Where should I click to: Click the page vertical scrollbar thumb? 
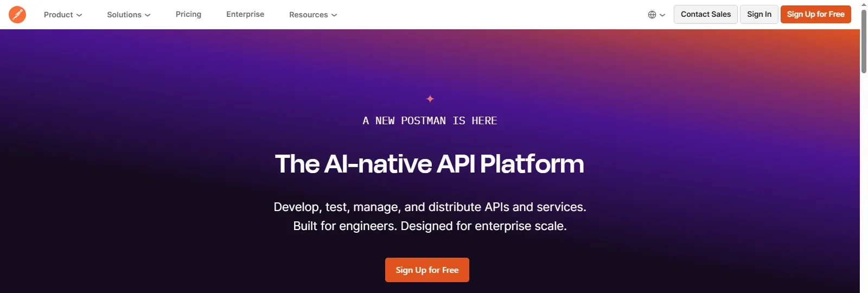click(864, 41)
